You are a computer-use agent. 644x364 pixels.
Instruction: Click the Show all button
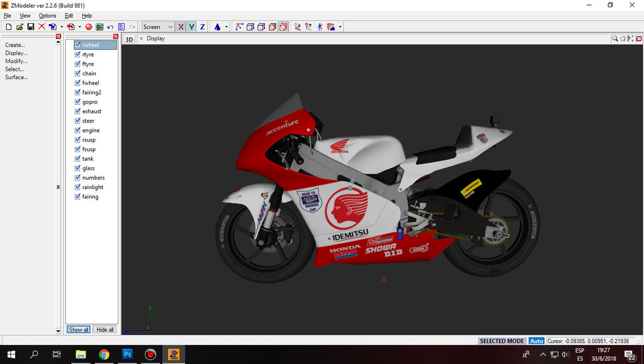tap(79, 330)
